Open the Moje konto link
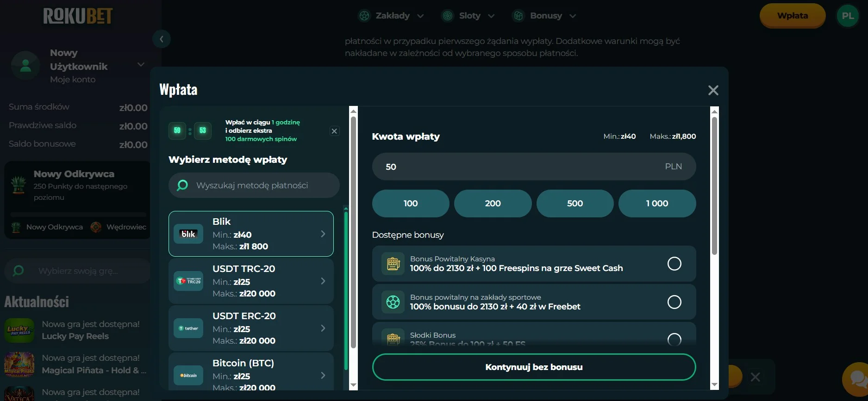 (73, 80)
